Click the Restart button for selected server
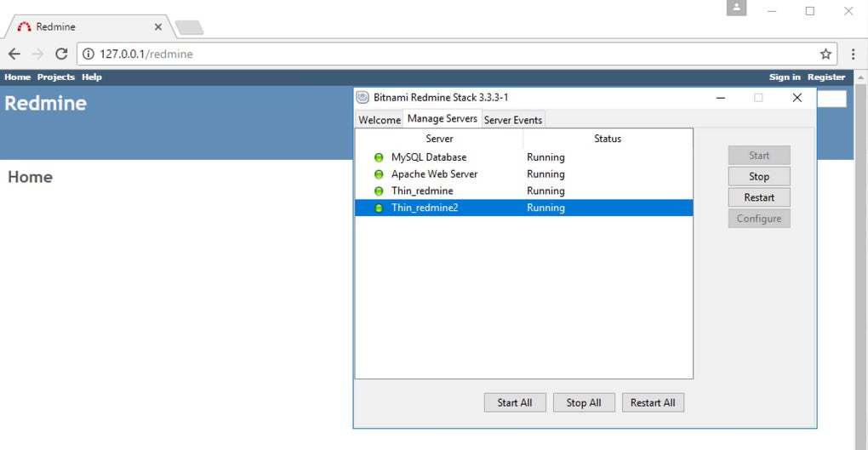Screen dimensions: 868x450 (x=759, y=197)
